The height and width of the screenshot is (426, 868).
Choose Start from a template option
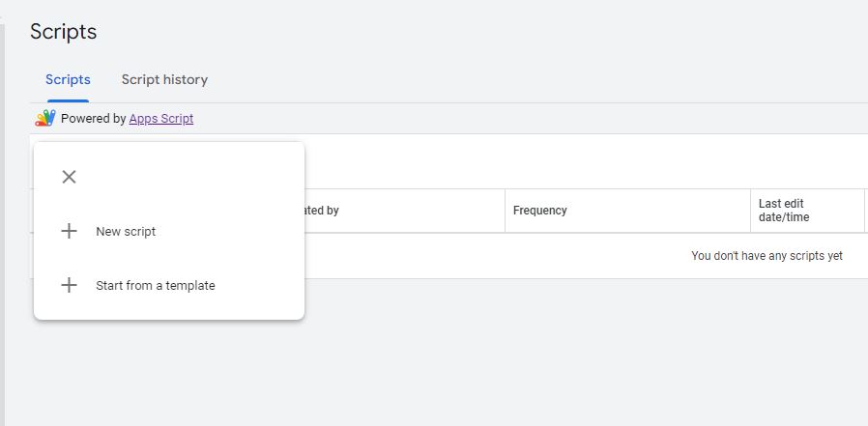coord(156,286)
